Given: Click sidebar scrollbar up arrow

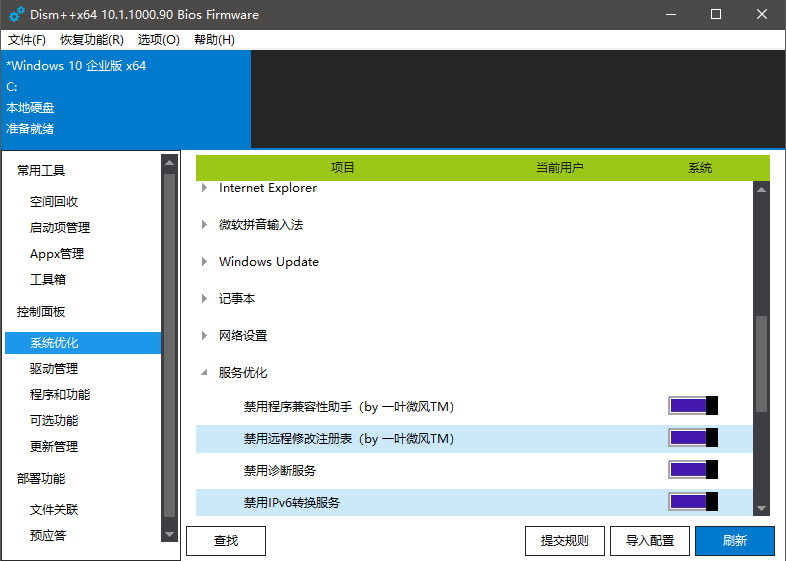Looking at the screenshot, I should click(x=169, y=163).
